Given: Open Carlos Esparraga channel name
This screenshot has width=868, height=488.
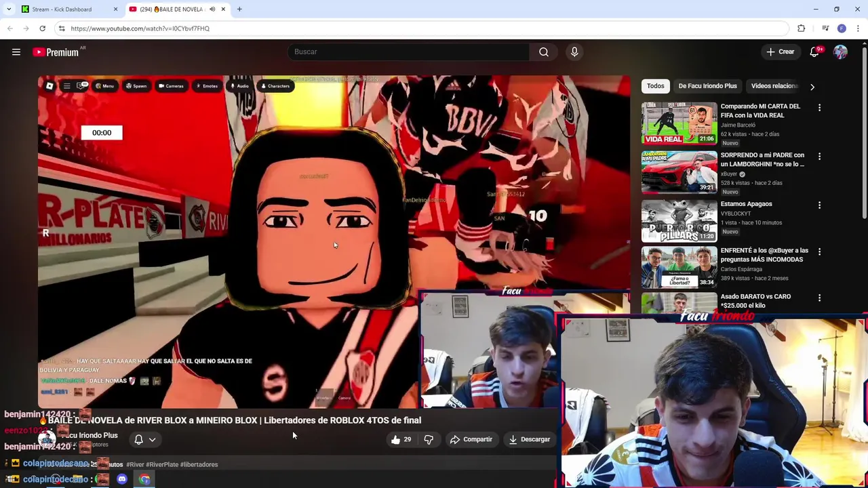Looking at the screenshot, I should 741,269.
